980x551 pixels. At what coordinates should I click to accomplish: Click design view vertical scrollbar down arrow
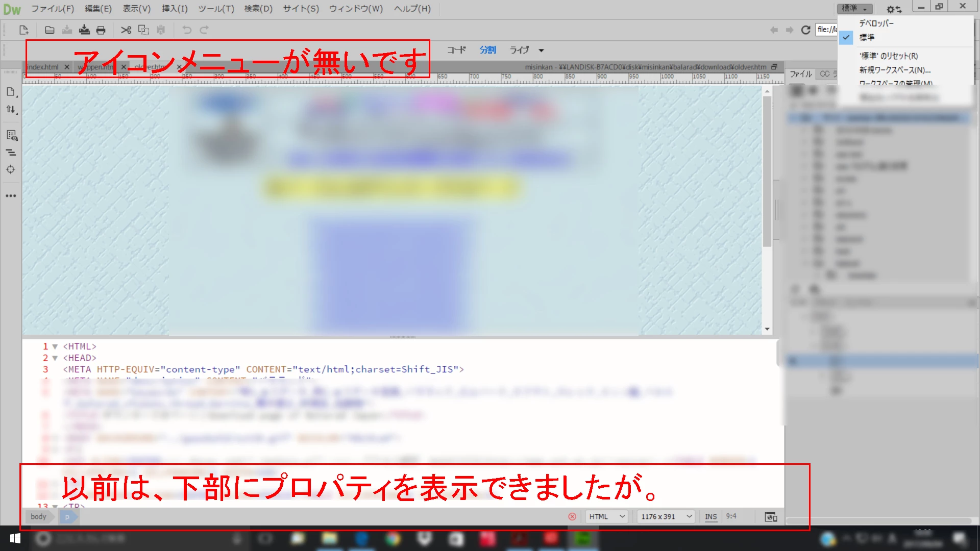767,329
